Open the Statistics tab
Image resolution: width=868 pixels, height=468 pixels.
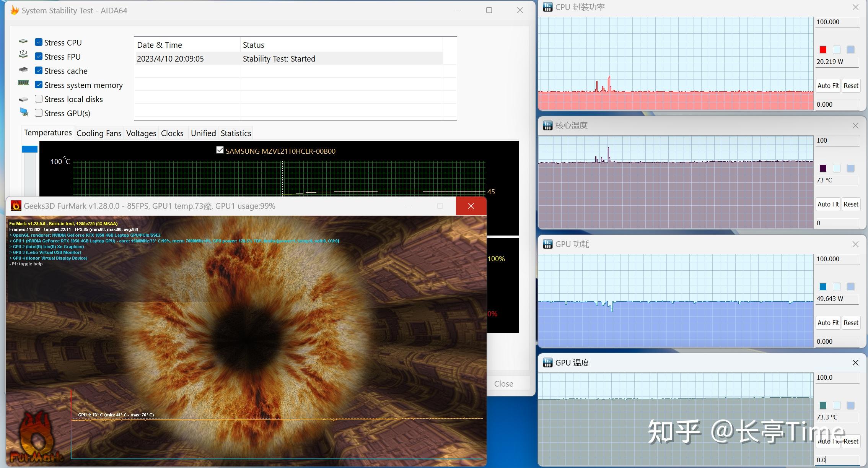click(x=236, y=133)
